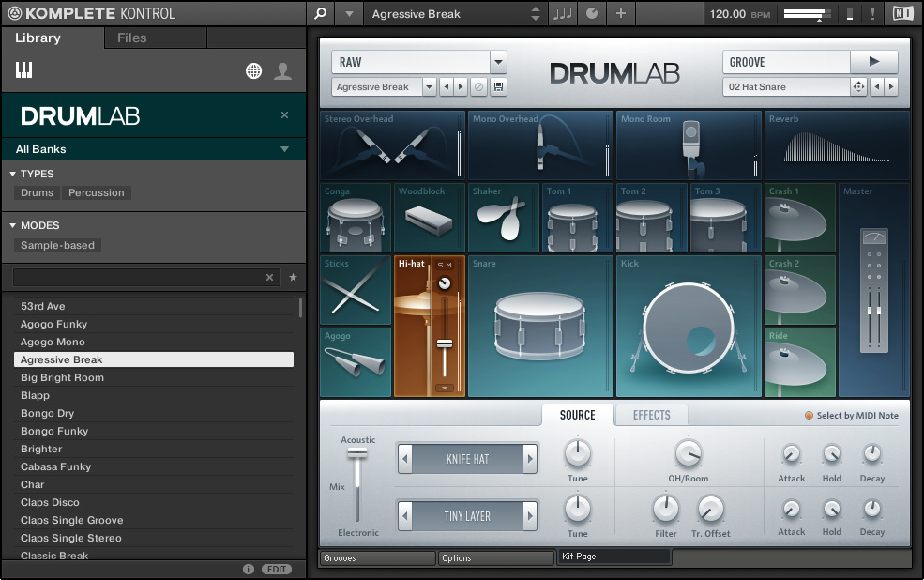Clear the library search field

click(x=269, y=277)
